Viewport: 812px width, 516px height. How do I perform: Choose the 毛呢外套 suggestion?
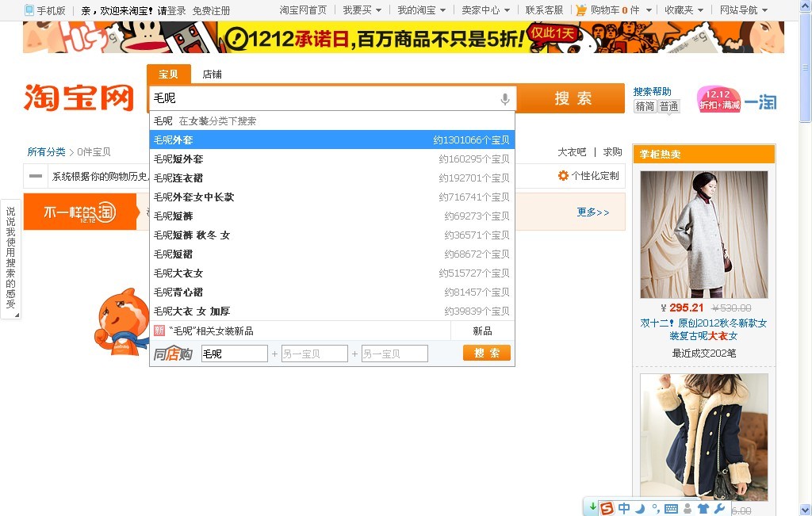click(x=332, y=140)
